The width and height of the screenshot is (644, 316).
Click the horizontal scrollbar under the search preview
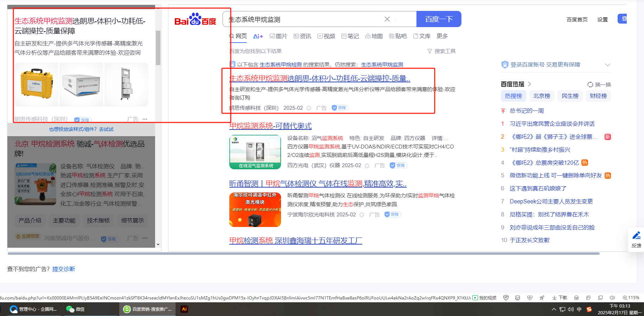[304, 253]
